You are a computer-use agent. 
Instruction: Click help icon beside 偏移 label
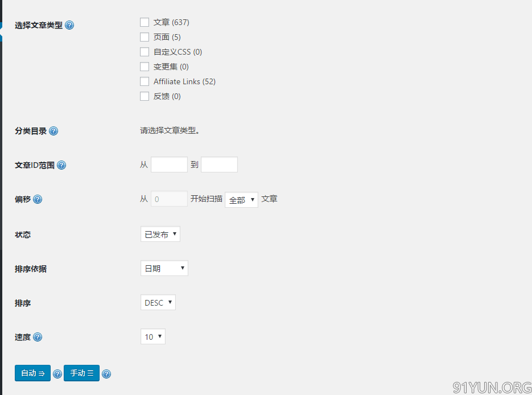[x=38, y=200]
